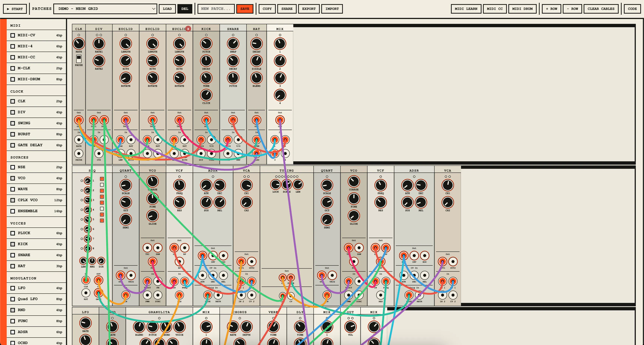644x345 pixels.
Task: Open MIDI LEARN mode
Action: [466, 9]
